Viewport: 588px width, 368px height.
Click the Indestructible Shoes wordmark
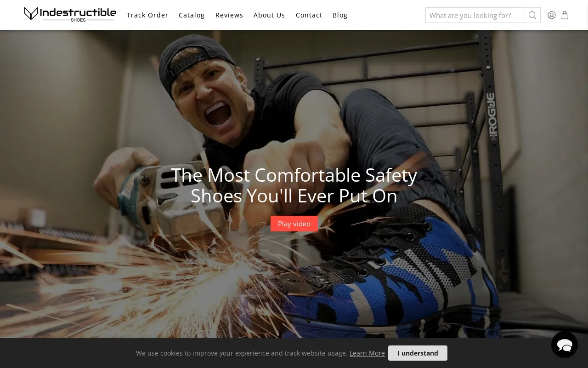pyautogui.click(x=78, y=14)
